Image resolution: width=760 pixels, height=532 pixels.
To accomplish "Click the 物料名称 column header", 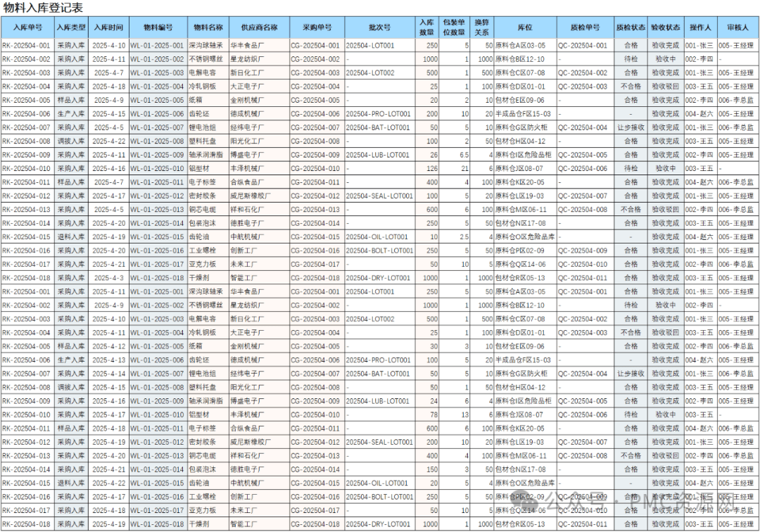I will [x=208, y=27].
